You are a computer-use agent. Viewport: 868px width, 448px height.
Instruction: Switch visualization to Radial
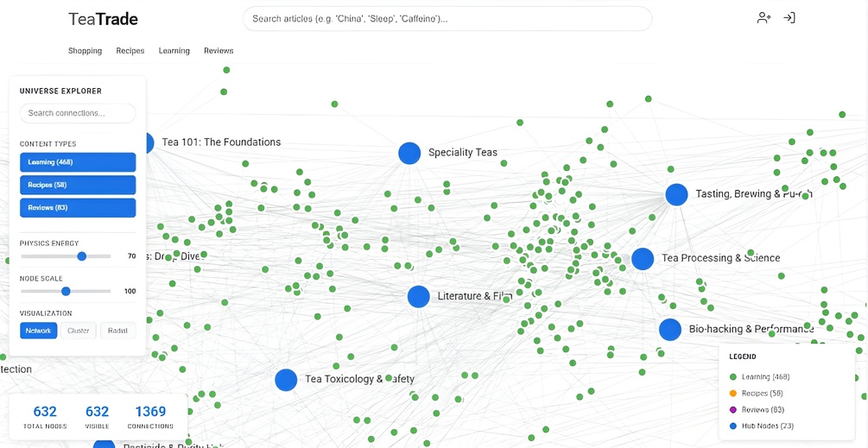tap(117, 331)
